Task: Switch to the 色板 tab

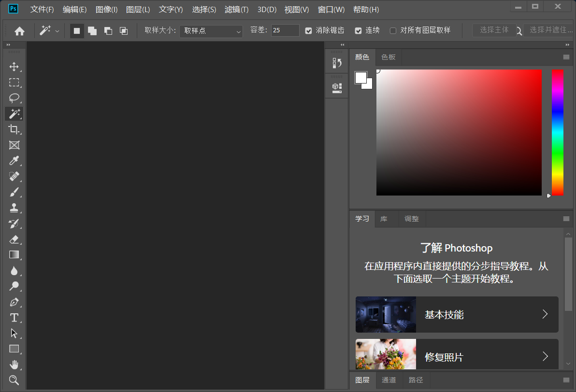Action: click(389, 57)
